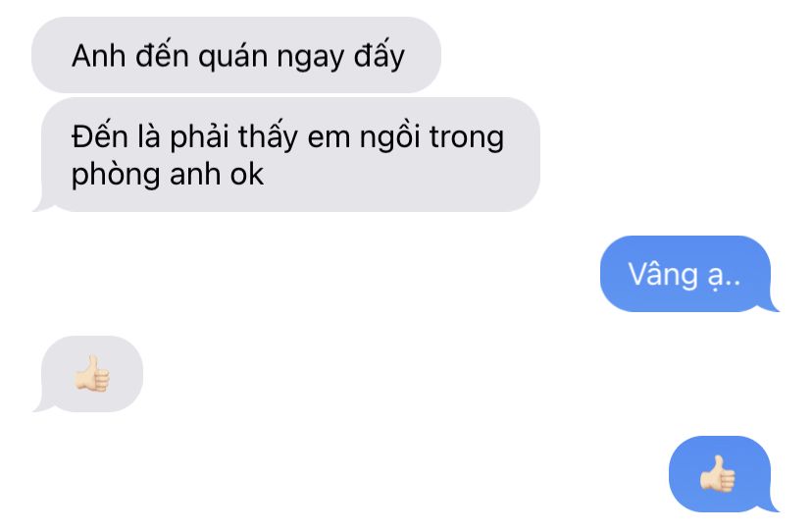Select the "Anh đến quán ngay đấy" message
The height and width of the screenshot is (532, 812).
click(x=236, y=55)
